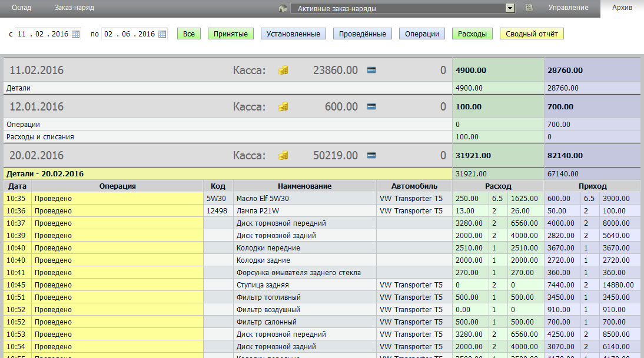Open the Сводный отчёт report

[x=532, y=34]
